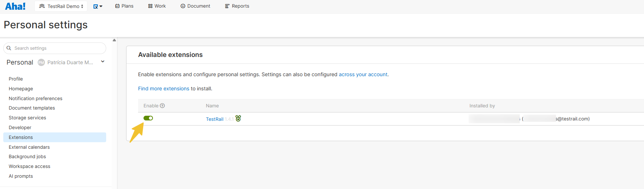Click the Enable column help icon
644x189 pixels.
point(162,106)
